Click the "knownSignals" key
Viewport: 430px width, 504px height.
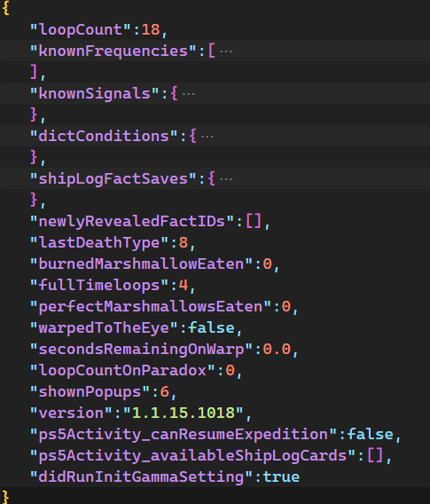94,94
